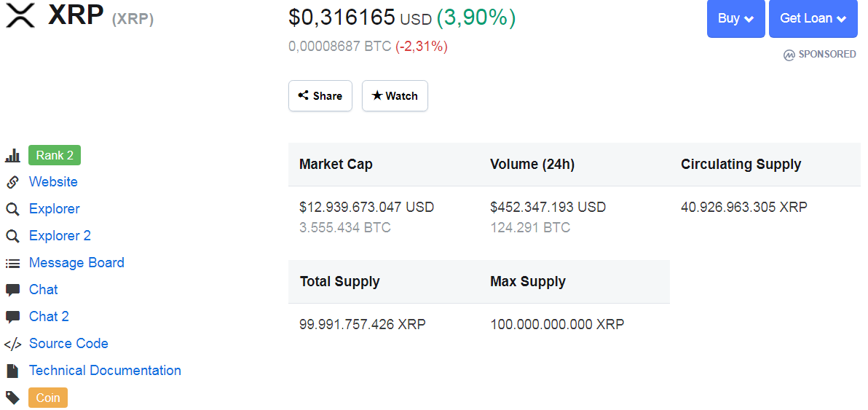Click the tag icon beside Coin
The height and width of the screenshot is (410, 868).
coord(12,398)
